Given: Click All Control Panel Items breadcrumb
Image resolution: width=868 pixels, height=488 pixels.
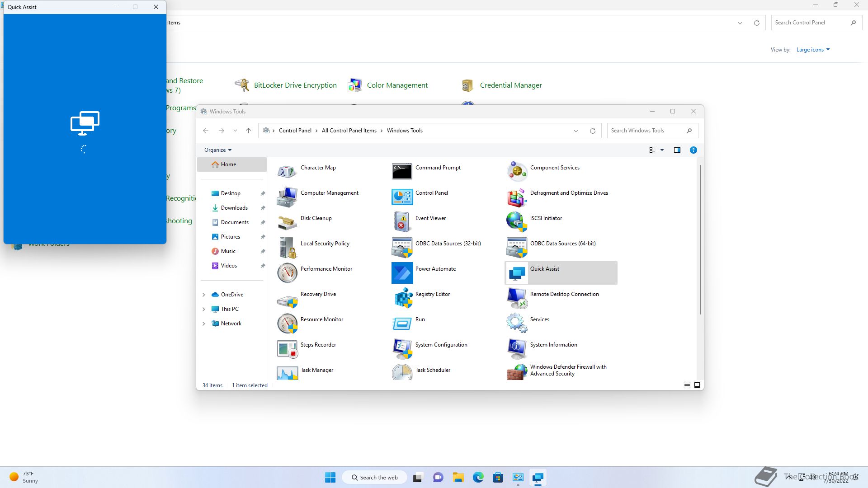Looking at the screenshot, I should tap(349, 131).
